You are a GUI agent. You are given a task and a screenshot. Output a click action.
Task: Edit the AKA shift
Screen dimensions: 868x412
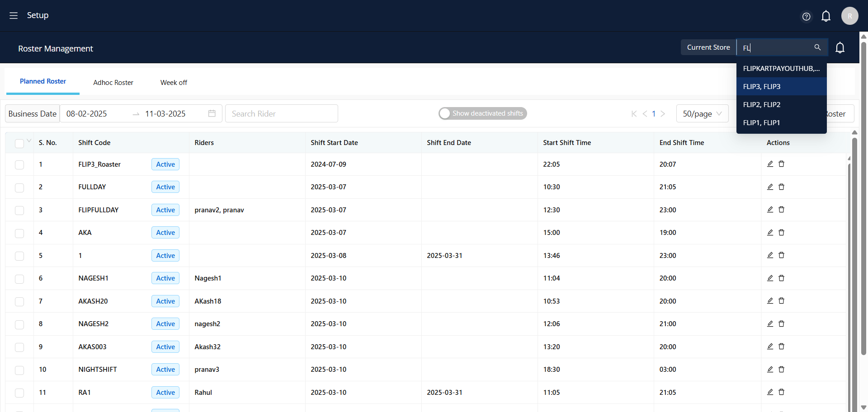pos(770,232)
